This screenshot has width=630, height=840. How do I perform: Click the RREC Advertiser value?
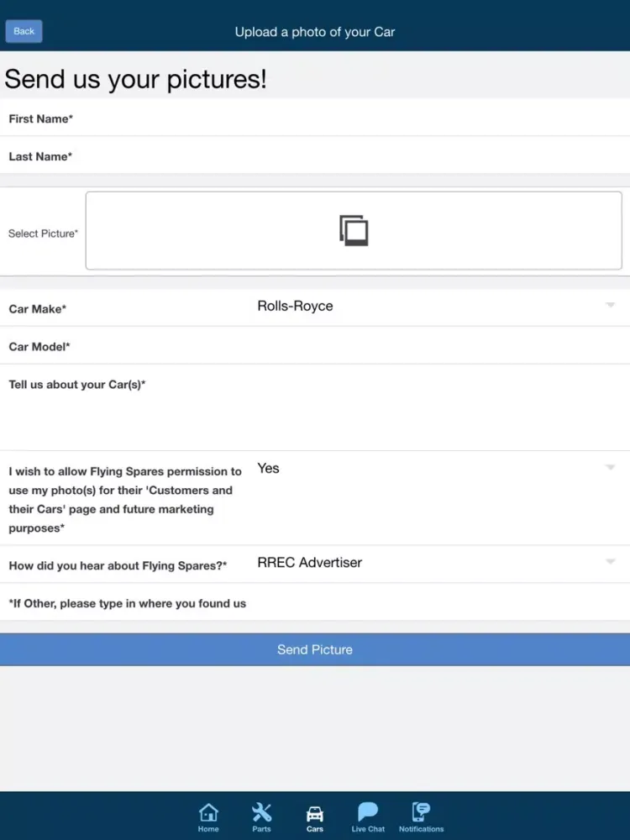[310, 563]
